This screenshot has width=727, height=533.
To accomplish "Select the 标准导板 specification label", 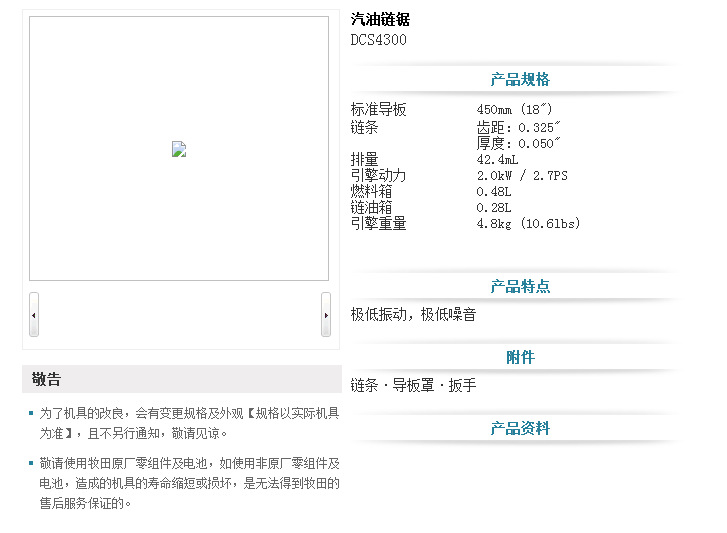I will click(378, 110).
